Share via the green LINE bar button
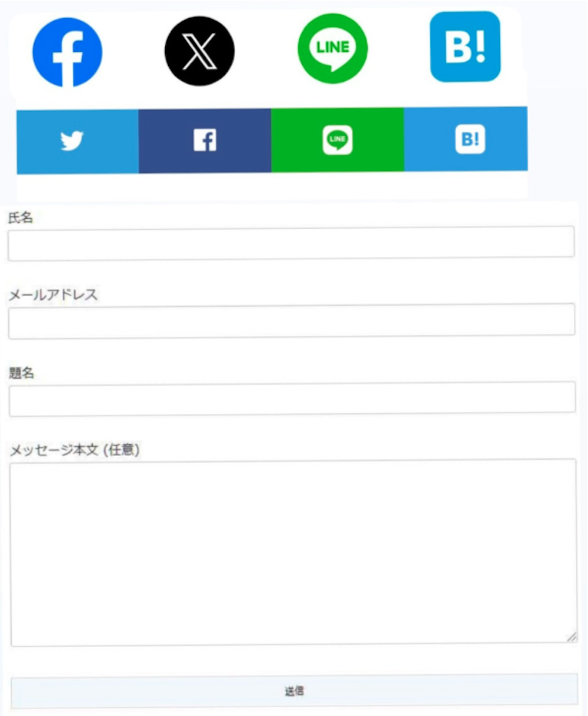This screenshot has width=588, height=716. tap(338, 140)
